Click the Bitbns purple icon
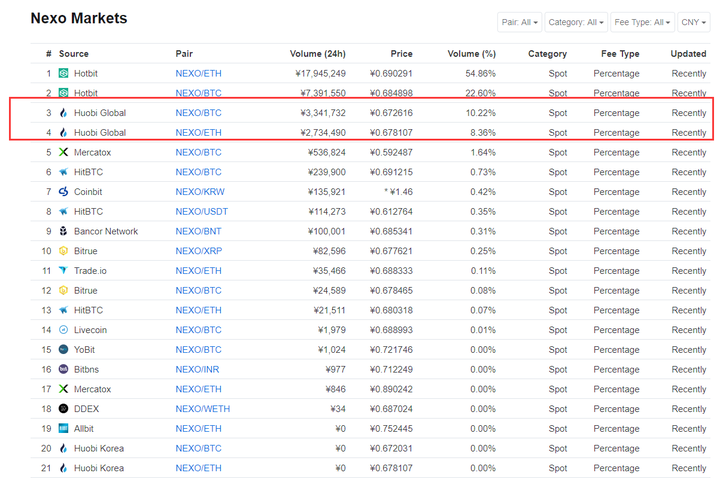720x479 pixels. point(63,369)
